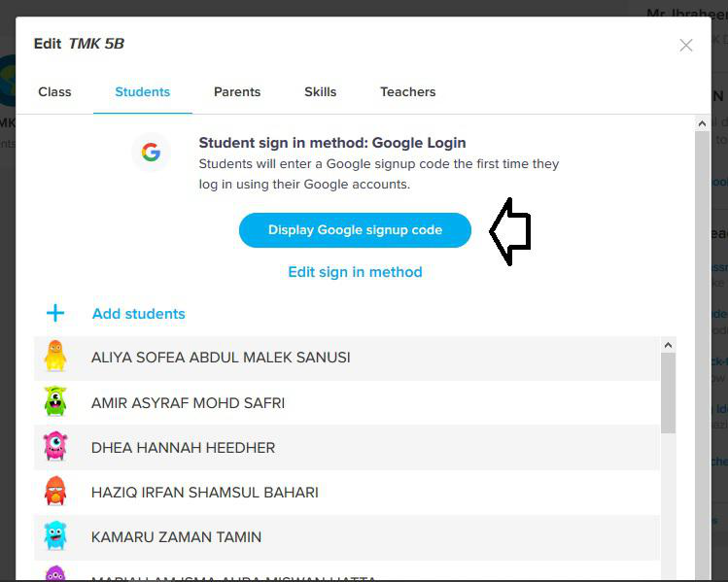Select student ALIYA SOFEA ABDUL MALEK SANUSI
Screen dimensions: 728x582
pyautogui.click(x=221, y=358)
